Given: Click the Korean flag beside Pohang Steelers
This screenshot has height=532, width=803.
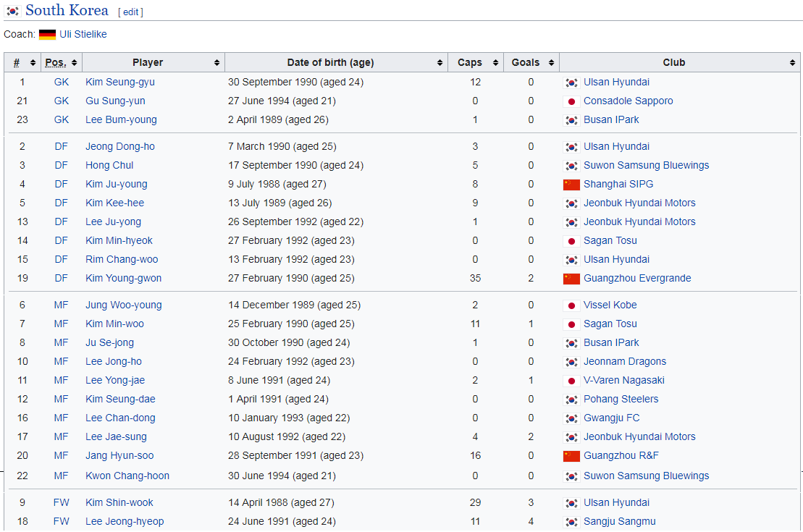Looking at the screenshot, I should 571,400.
